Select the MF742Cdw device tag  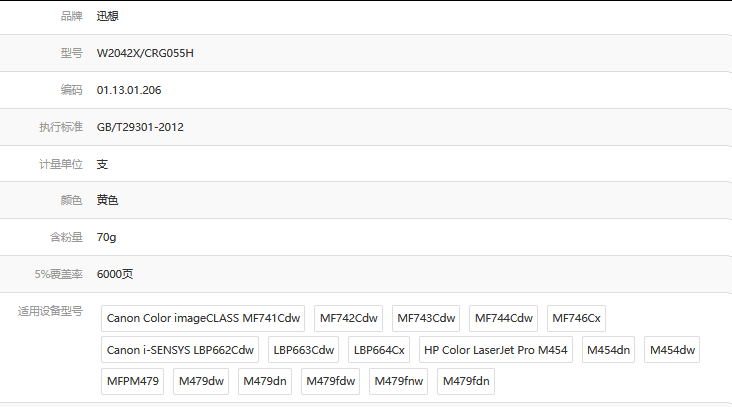coord(349,319)
